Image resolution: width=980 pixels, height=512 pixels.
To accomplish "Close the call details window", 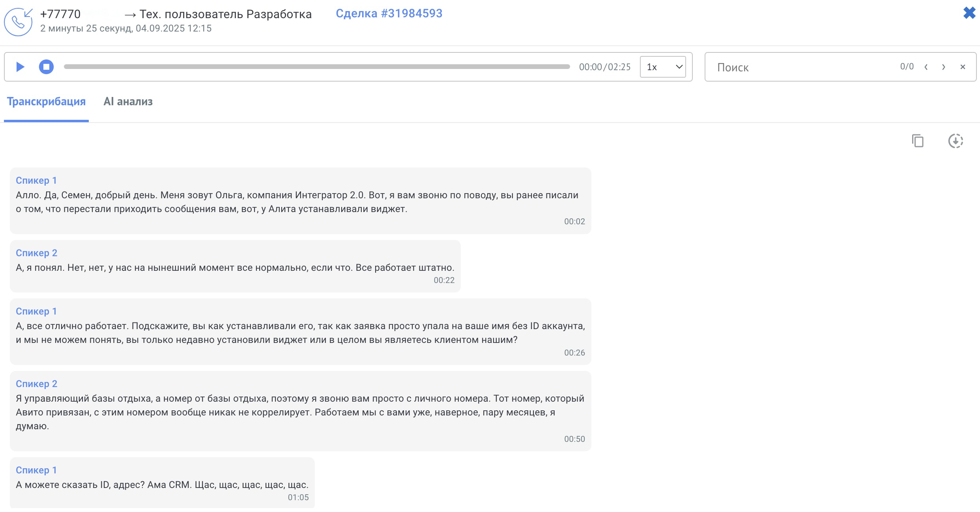I will click(x=969, y=13).
